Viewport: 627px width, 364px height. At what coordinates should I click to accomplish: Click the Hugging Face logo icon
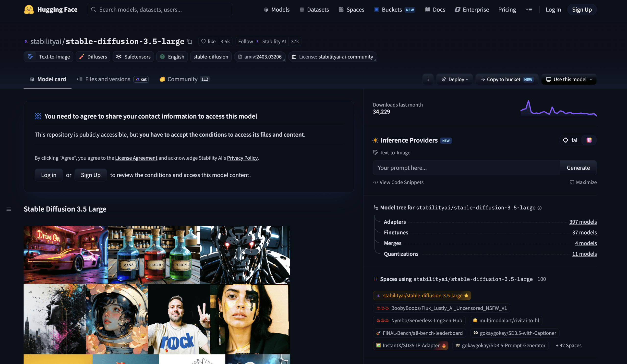(29, 10)
